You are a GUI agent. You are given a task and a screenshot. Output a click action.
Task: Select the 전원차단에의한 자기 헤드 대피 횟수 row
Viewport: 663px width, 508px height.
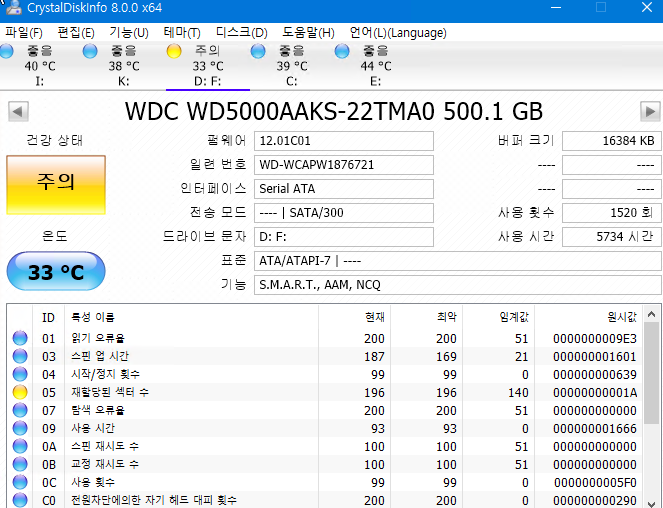(x=325, y=500)
